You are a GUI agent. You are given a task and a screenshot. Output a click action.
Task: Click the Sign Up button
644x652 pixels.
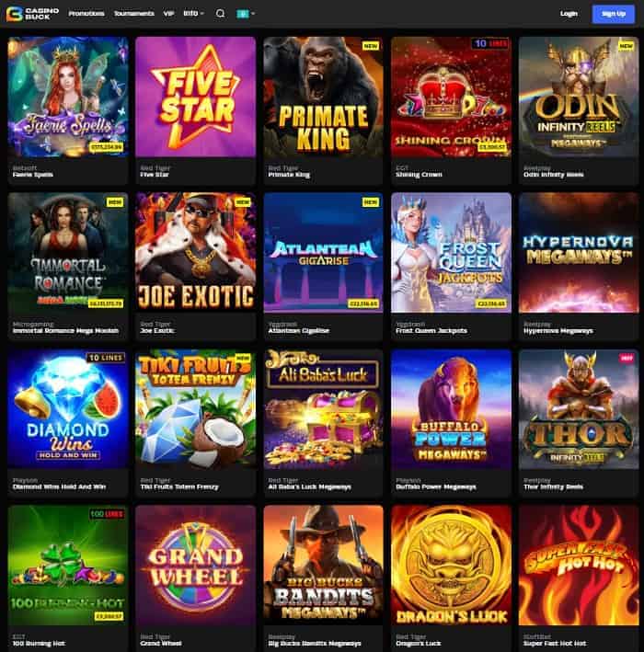[x=614, y=14]
